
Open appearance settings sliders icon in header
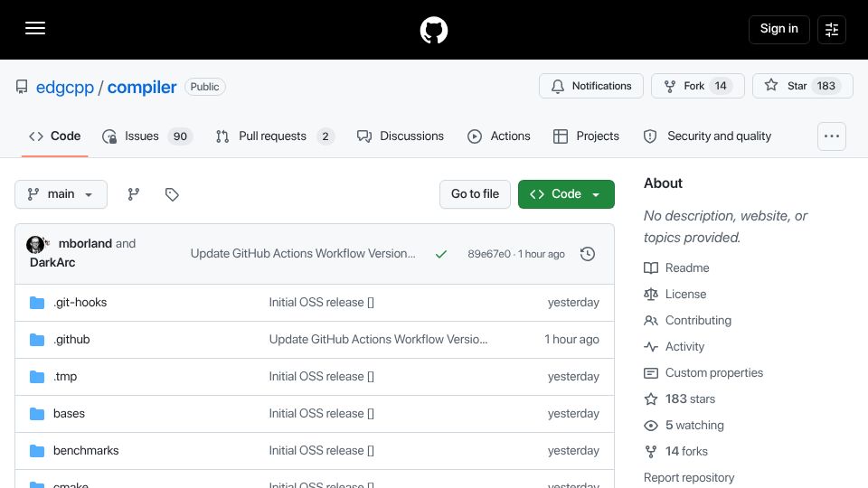point(832,29)
